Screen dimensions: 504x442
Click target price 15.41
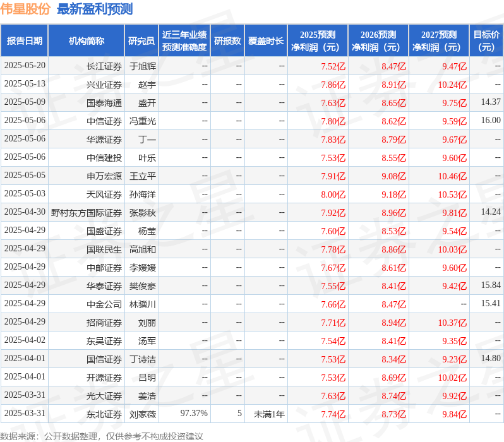[x=491, y=304]
